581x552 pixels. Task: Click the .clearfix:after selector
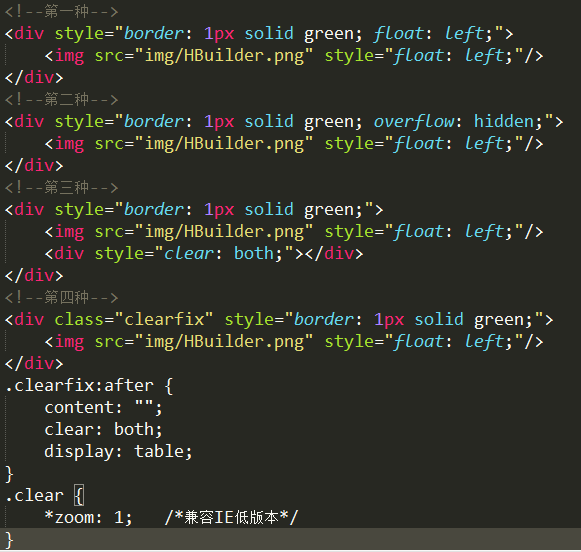point(79,386)
